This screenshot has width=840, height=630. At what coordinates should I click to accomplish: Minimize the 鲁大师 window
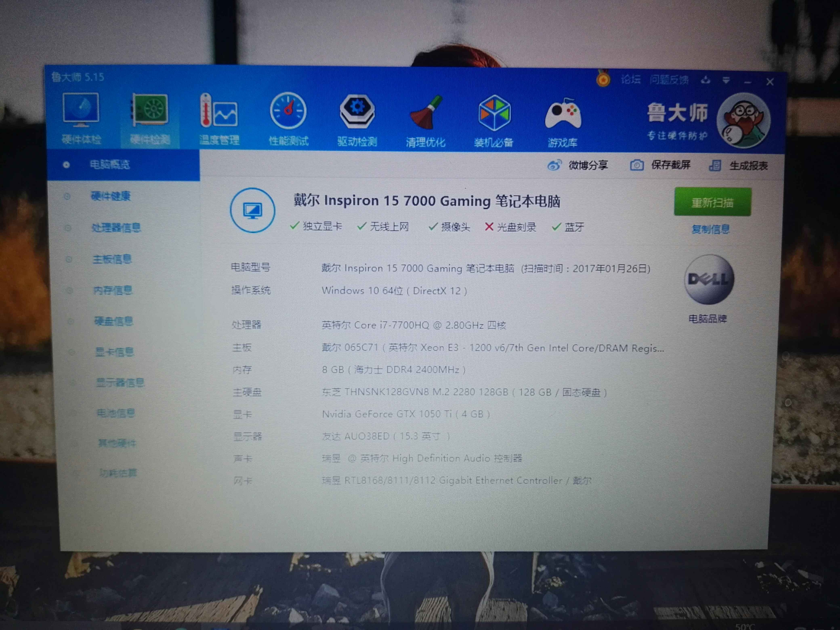tap(747, 82)
